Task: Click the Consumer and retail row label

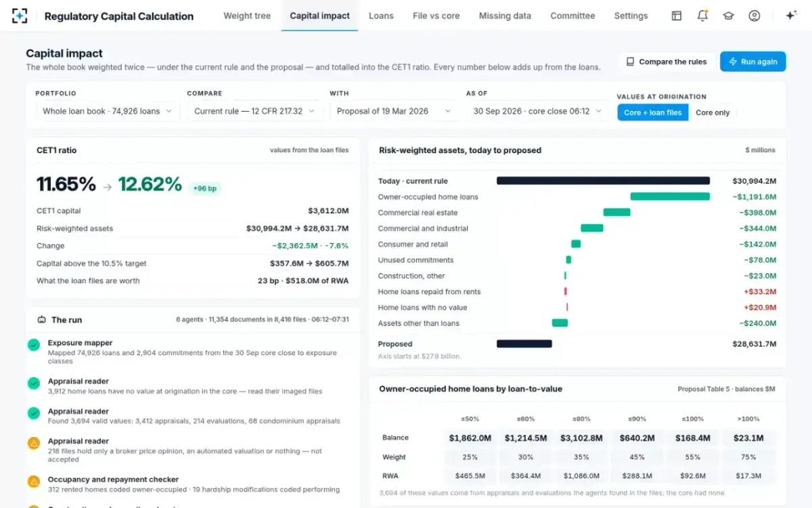Action: pyautogui.click(x=413, y=245)
